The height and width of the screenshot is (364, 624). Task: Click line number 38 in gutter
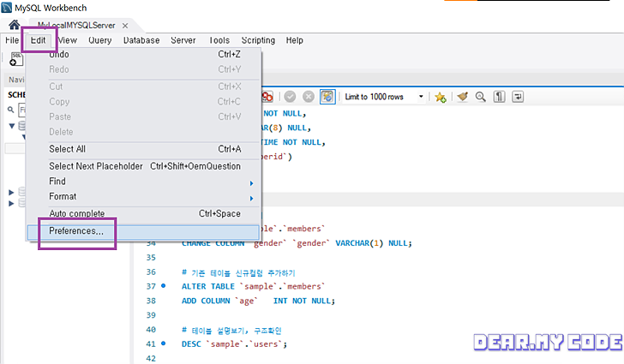(151, 301)
